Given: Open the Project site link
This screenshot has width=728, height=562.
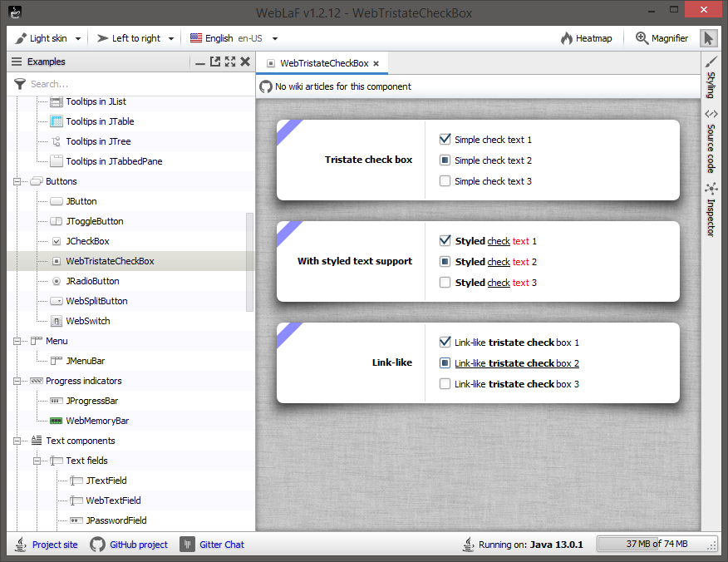Looking at the screenshot, I should click(x=55, y=545).
